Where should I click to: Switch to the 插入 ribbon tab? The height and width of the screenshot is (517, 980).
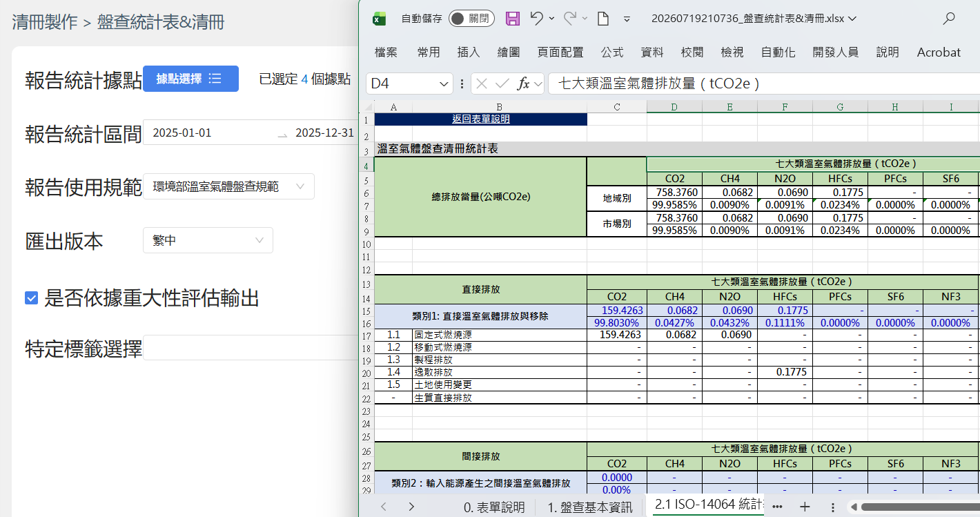[x=469, y=52]
